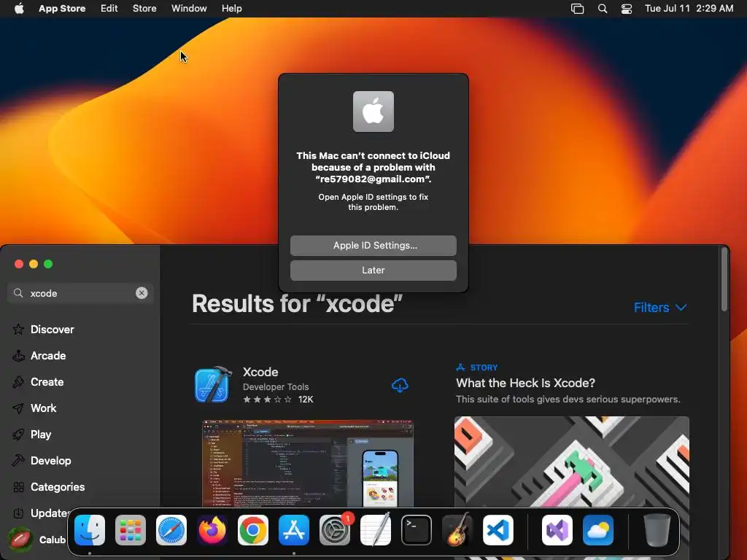Open the Apple menu
This screenshot has height=560, width=747.
19,9
